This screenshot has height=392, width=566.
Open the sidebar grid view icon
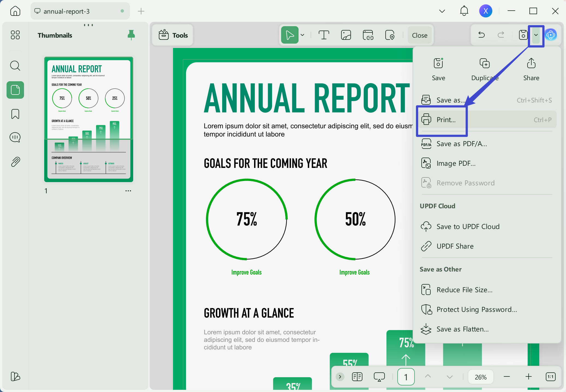click(15, 35)
